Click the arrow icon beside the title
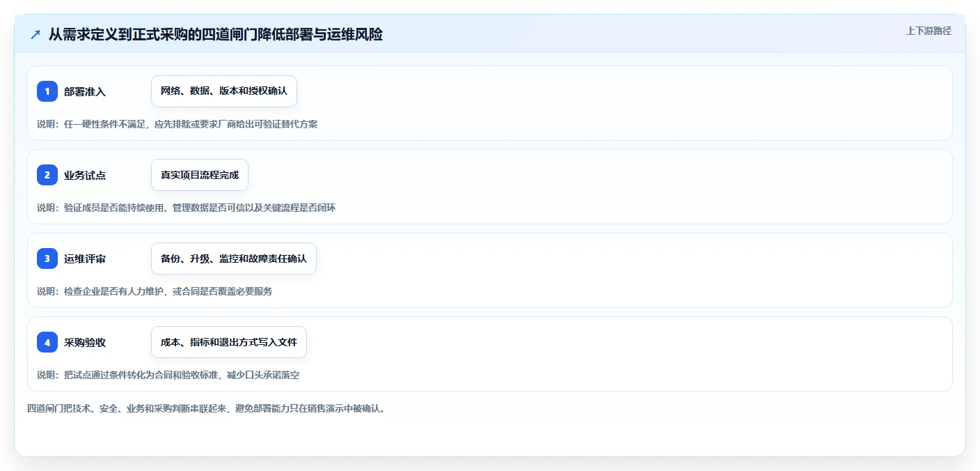Viewport: 980px width, 471px height. click(x=35, y=34)
